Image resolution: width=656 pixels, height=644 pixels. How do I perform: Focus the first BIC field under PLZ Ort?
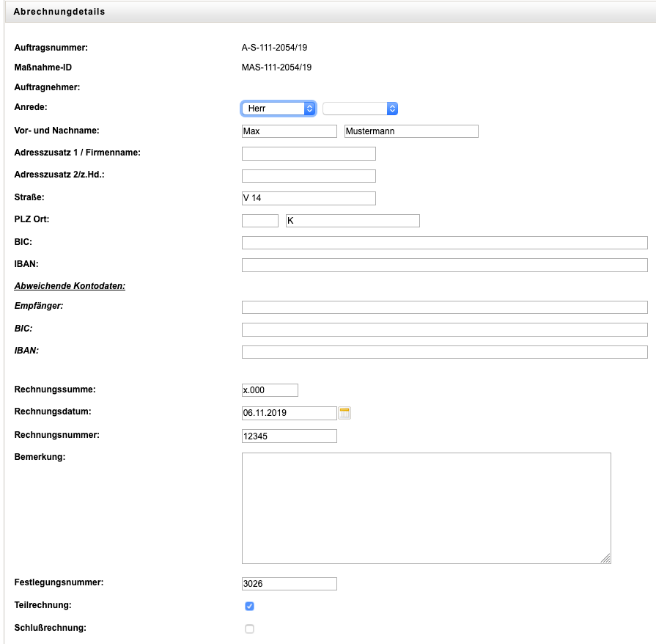pyautogui.click(x=444, y=243)
